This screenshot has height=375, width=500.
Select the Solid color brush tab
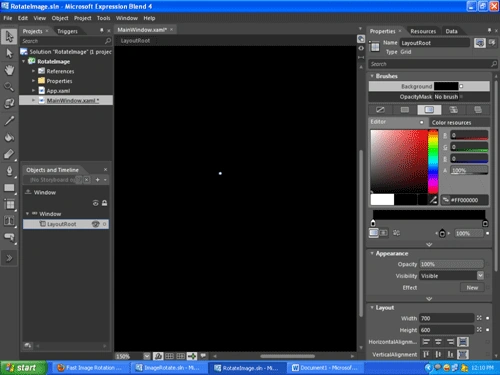click(x=405, y=110)
